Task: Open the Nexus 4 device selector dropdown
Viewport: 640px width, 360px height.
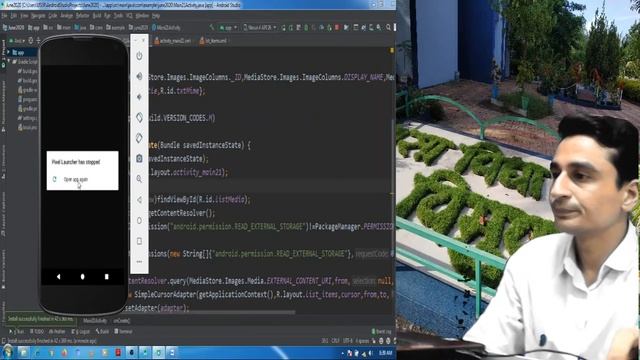Action: pyautogui.click(x=260, y=27)
